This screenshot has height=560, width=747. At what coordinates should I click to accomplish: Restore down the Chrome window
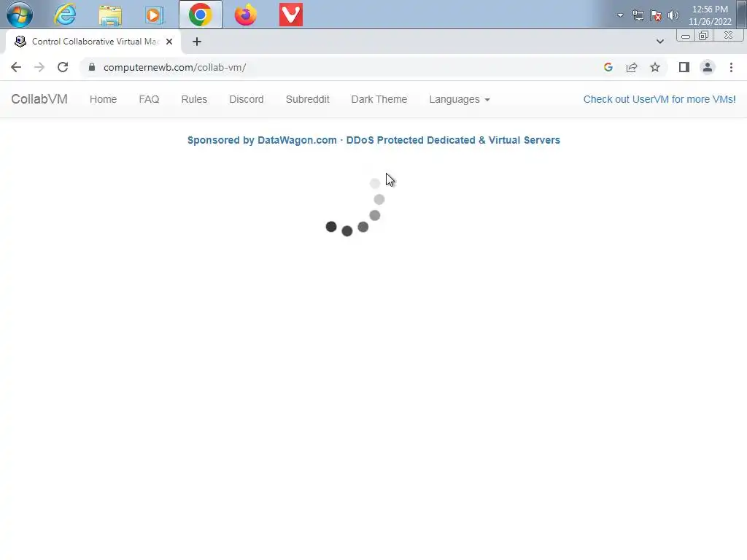tap(703, 36)
